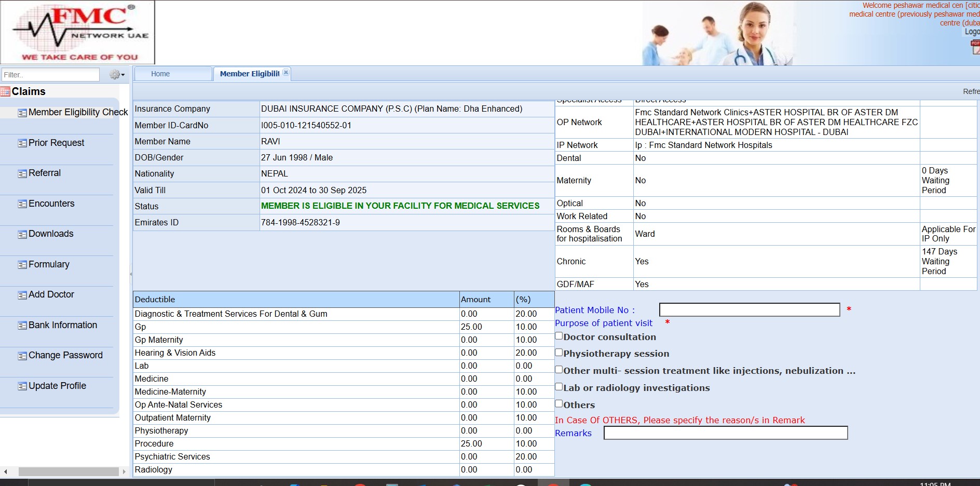
Task: Open Change Password from the sidebar
Action: point(65,355)
